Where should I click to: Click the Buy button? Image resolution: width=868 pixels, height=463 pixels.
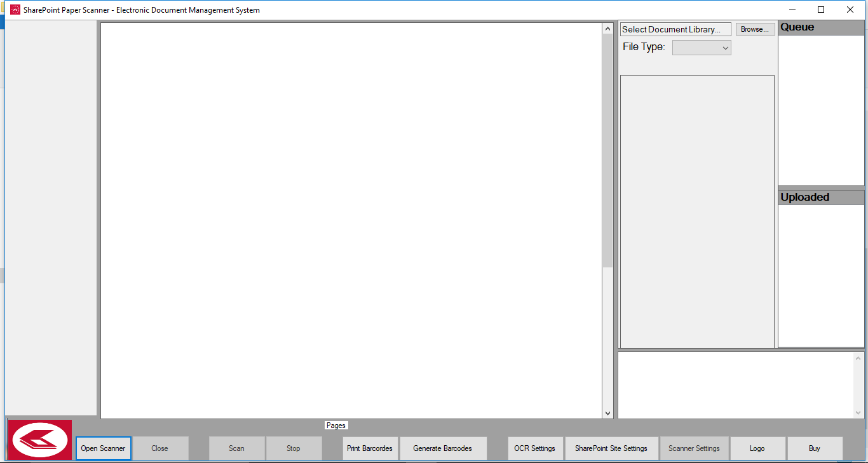815,448
